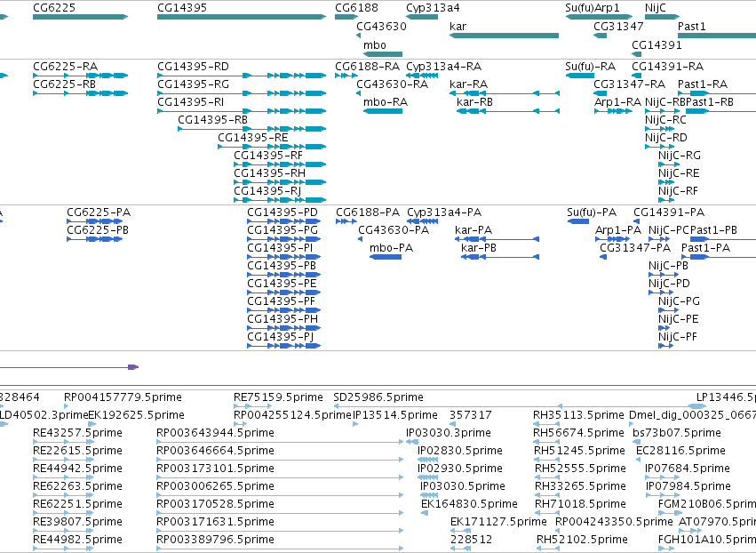
Task: Click EST RE43257.5prime
Action: point(77,433)
